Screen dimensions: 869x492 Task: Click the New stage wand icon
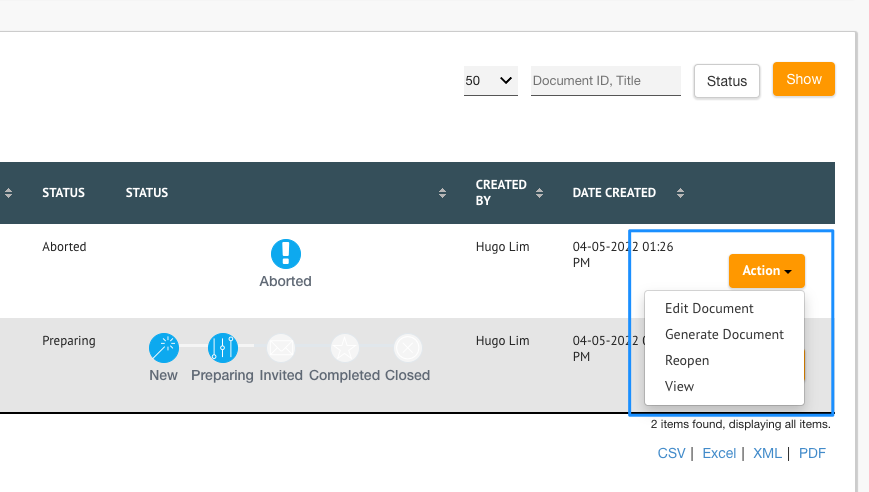(163, 348)
